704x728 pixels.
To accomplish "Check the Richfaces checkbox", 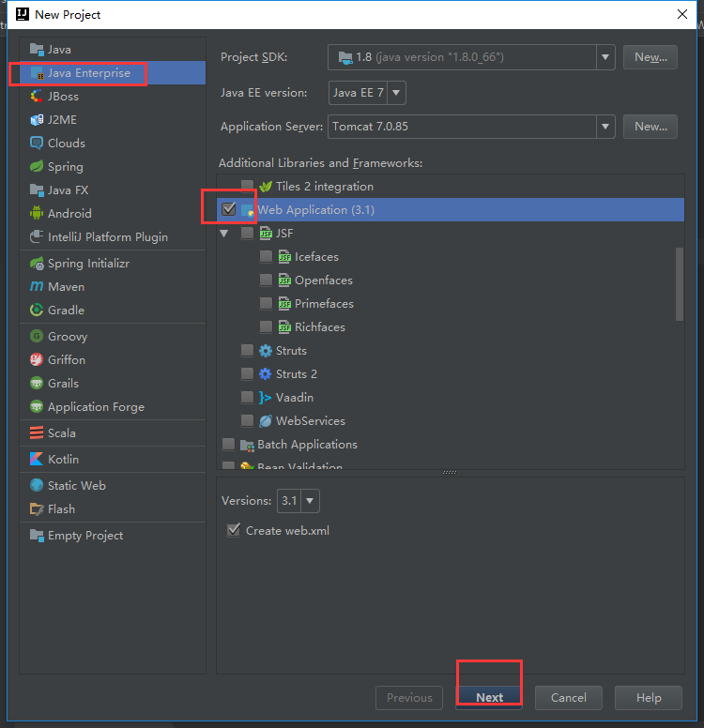I will (x=266, y=326).
